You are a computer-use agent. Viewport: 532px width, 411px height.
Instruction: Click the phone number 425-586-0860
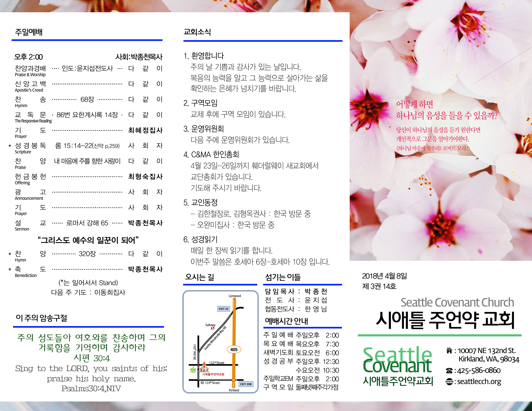pyautogui.click(x=479, y=371)
